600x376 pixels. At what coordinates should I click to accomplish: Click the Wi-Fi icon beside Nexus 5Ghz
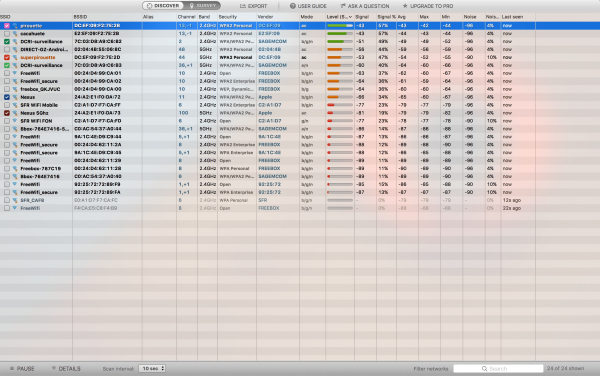click(x=15, y=113)
